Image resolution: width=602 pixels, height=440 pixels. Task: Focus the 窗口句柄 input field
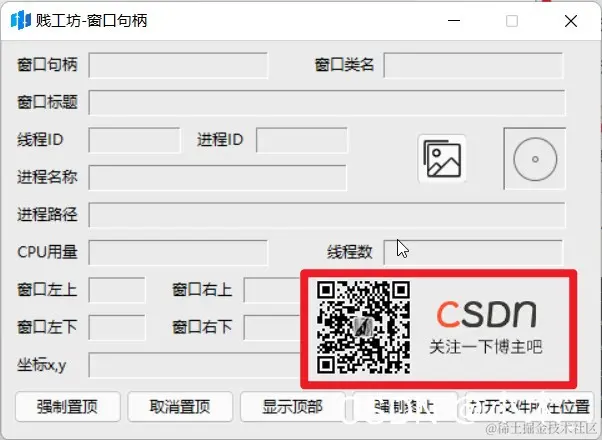(178, 65)
